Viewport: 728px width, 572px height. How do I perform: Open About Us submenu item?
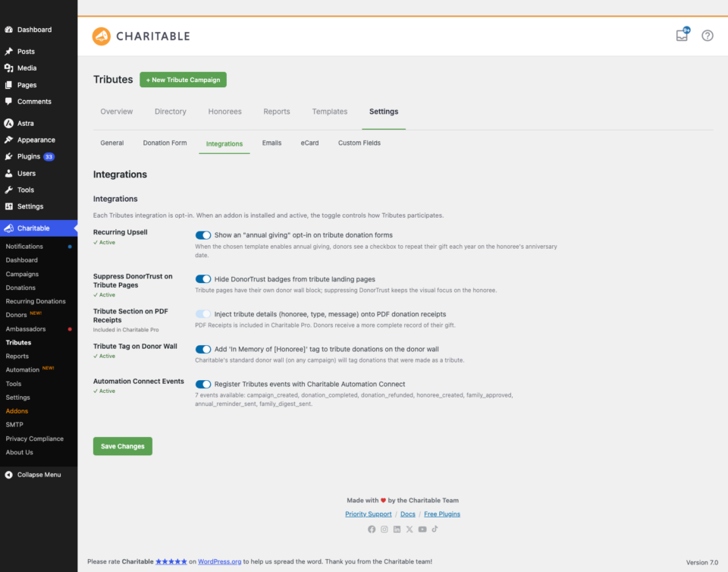(x=20, y=452)
